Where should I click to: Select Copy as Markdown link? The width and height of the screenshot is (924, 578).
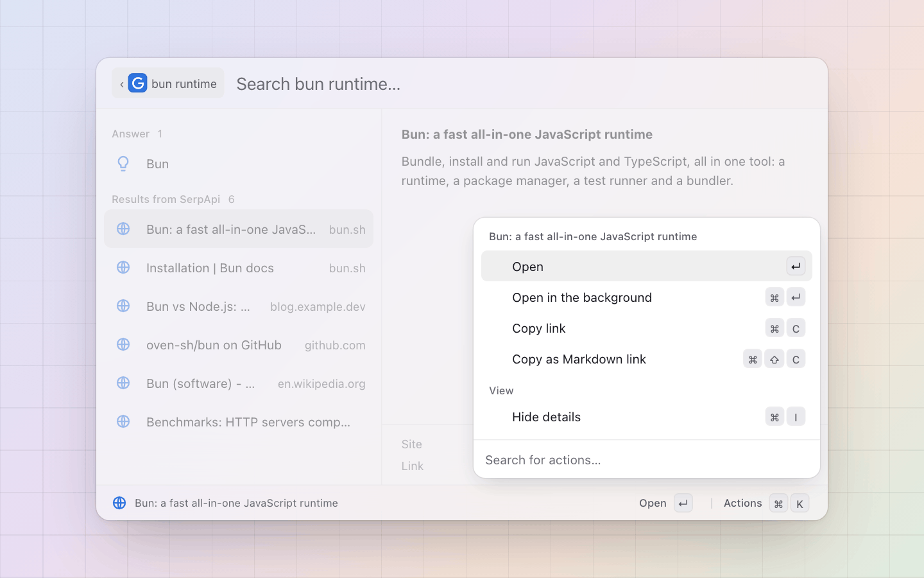click(647, 359)
